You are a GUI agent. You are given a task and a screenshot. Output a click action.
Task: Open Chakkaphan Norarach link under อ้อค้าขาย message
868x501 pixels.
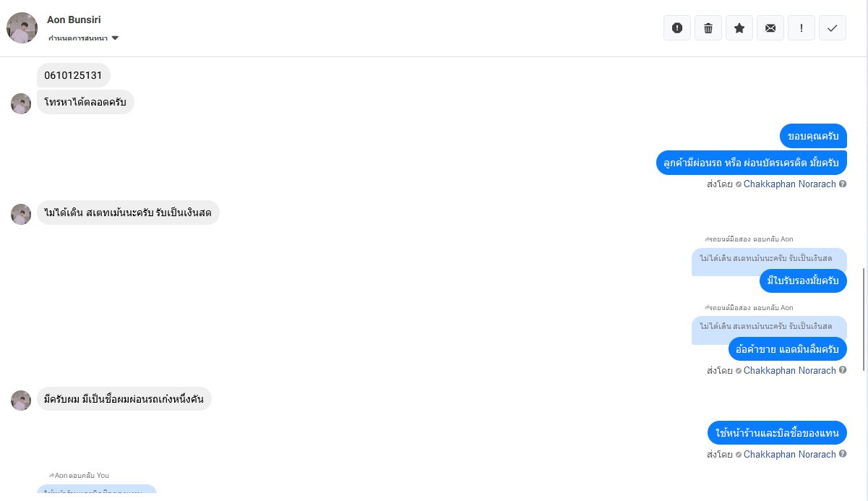(x=789, y=371)
